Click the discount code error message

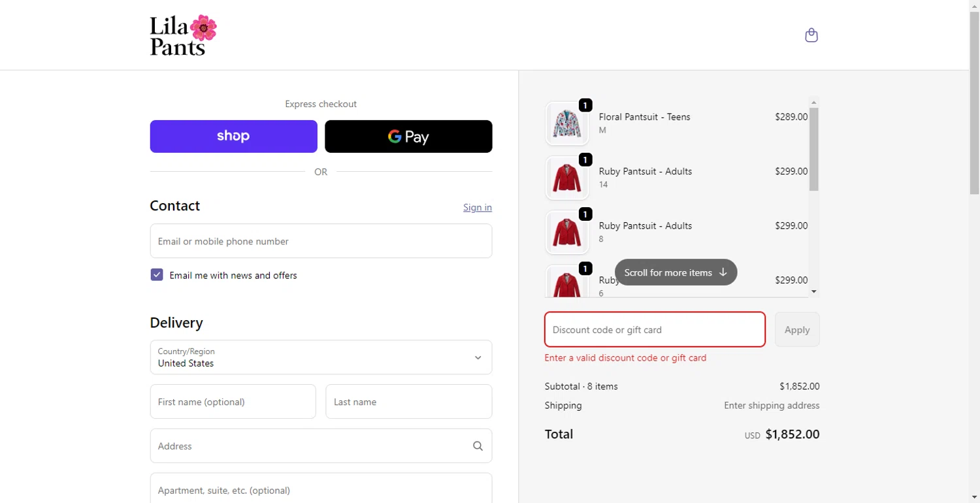point(626,358)
